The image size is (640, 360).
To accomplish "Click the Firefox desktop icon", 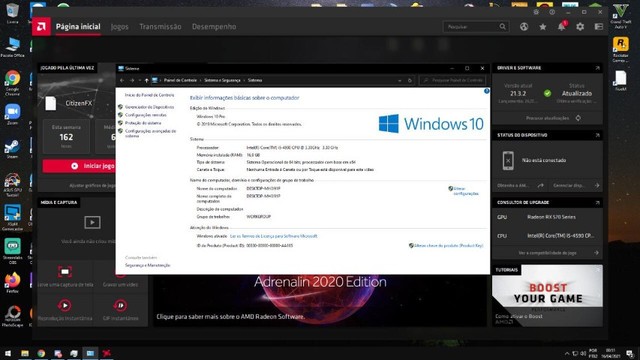I will coord(12,282).
